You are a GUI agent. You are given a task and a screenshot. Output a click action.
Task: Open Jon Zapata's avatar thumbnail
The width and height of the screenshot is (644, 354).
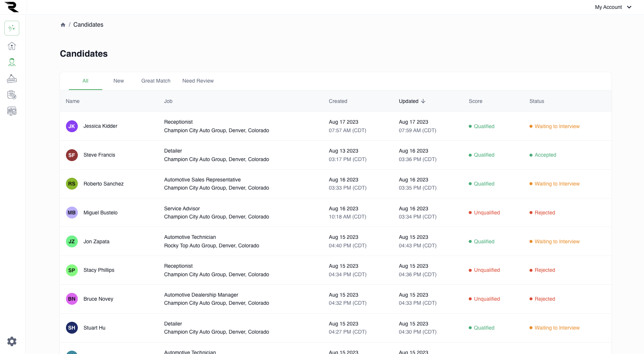72,241
